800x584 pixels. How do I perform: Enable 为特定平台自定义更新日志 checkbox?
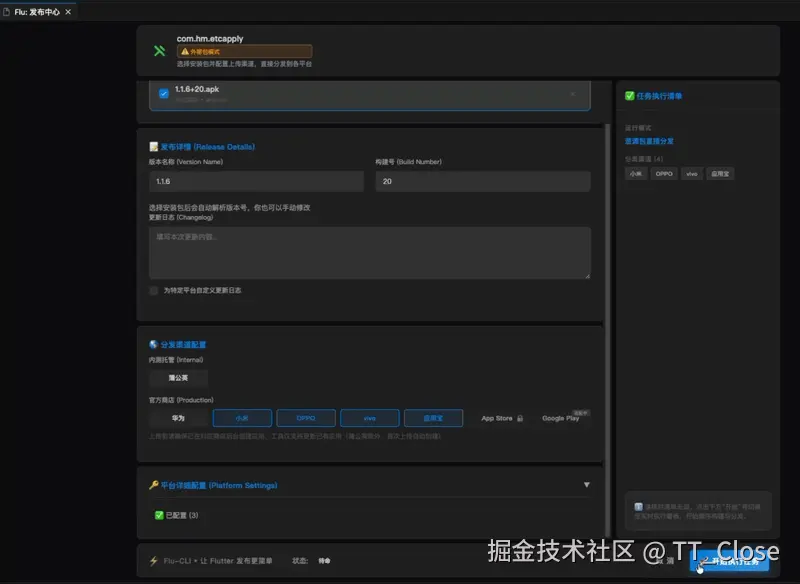tap(154, 291)
